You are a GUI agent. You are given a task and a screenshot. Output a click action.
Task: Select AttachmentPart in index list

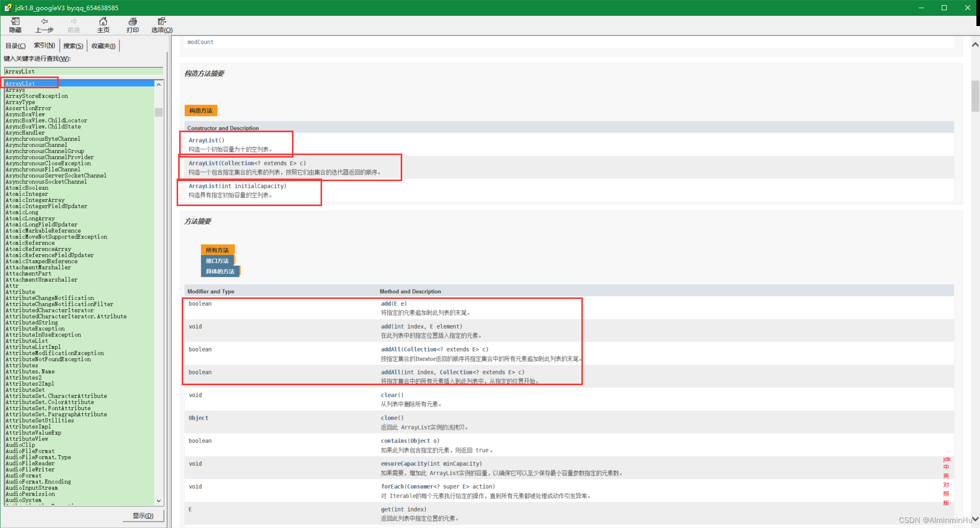tap(29, 273)
